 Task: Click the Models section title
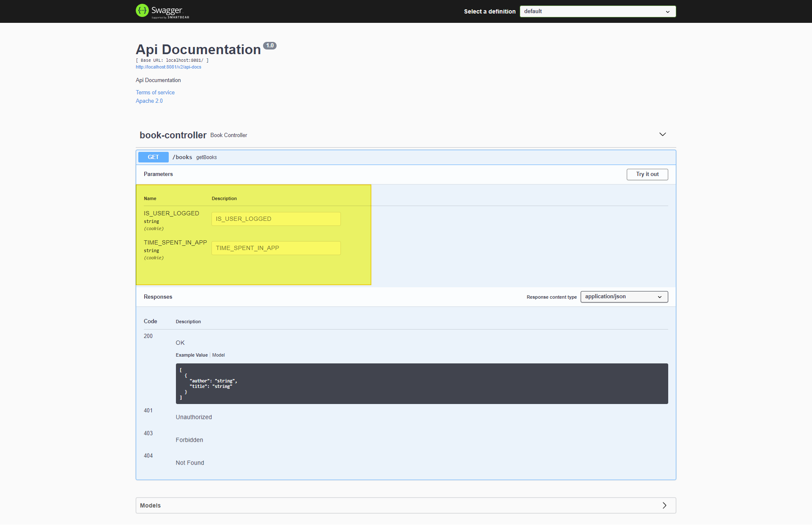tap(150, 505)
